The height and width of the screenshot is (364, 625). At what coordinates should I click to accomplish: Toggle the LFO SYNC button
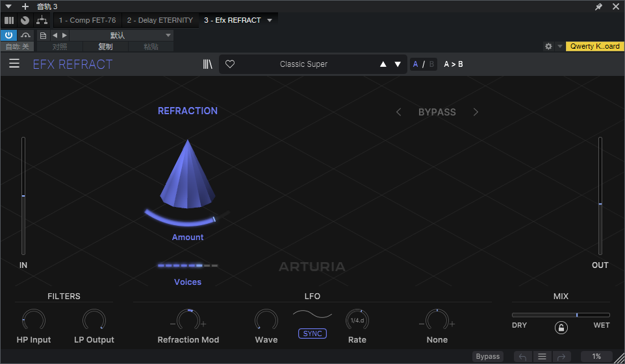point(312,334)
